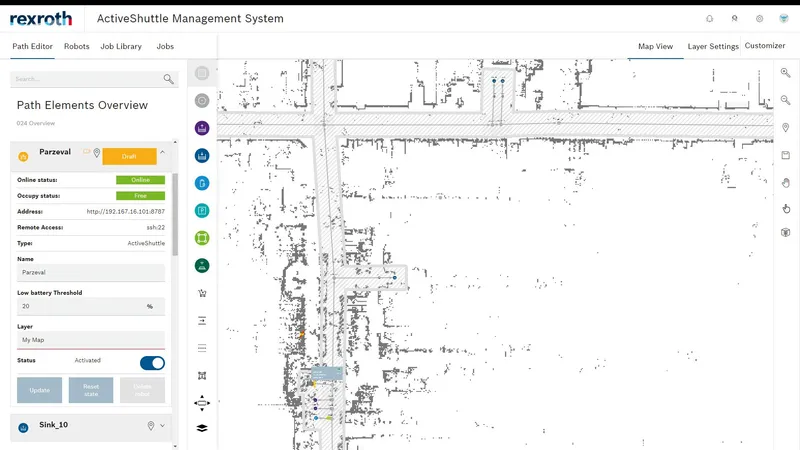Click the four-arrow move tool
800x450 pixels.
coord(202,403)
